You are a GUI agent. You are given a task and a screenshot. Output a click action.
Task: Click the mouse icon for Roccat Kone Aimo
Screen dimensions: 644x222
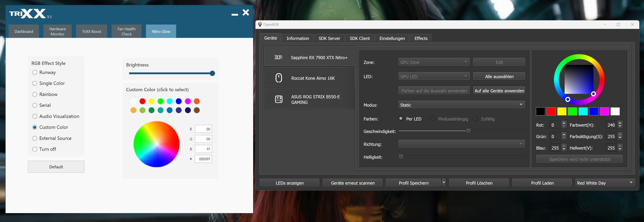(x=279, y=78)
